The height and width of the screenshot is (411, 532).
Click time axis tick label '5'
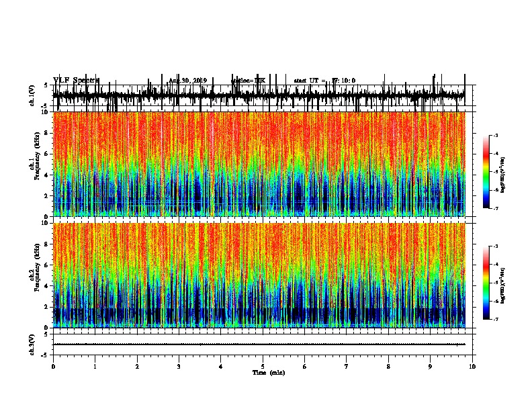point(263,367)
